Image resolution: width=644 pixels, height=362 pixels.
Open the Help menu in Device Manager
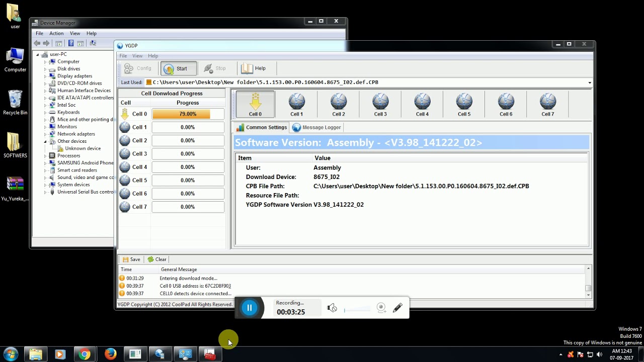click(91, 33)
